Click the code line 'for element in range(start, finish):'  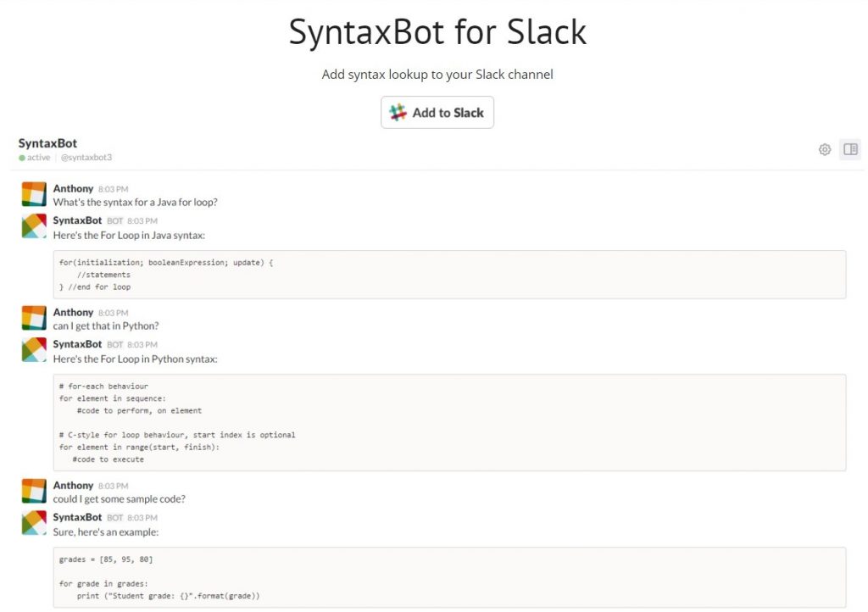140,447
